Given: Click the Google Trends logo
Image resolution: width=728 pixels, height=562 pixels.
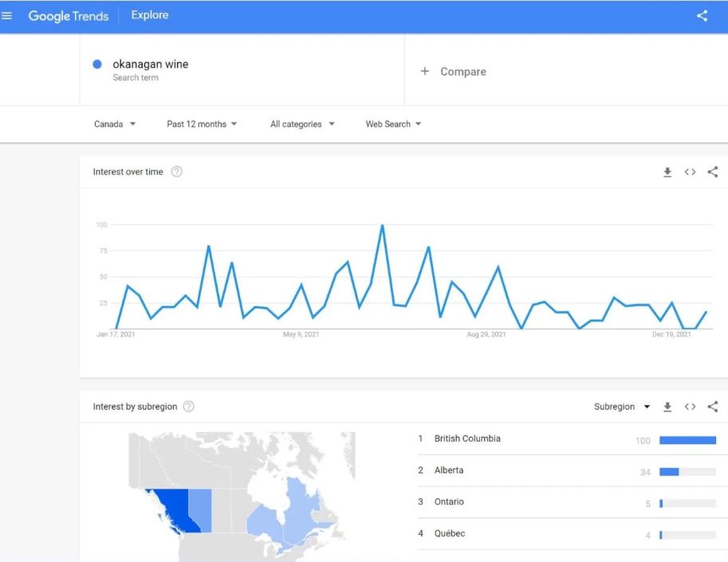Looking at the screenshot, I should click(x=69, y=16).
